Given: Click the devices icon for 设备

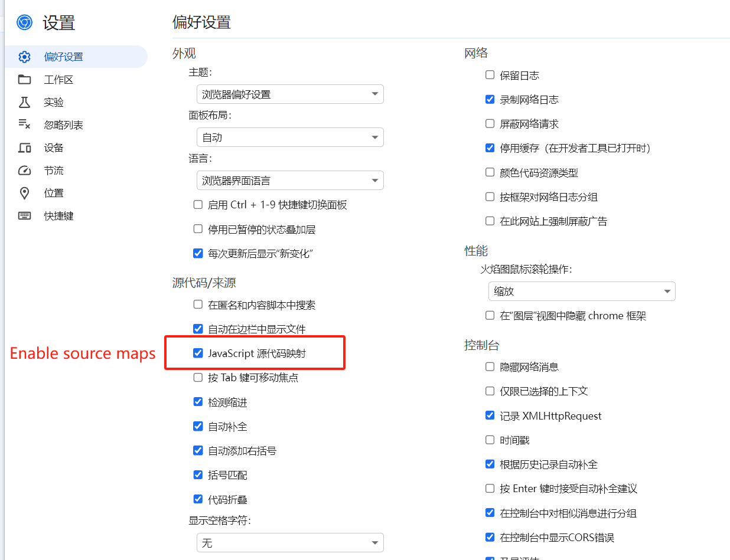Looking at the screenshot, I should [24, 148].
